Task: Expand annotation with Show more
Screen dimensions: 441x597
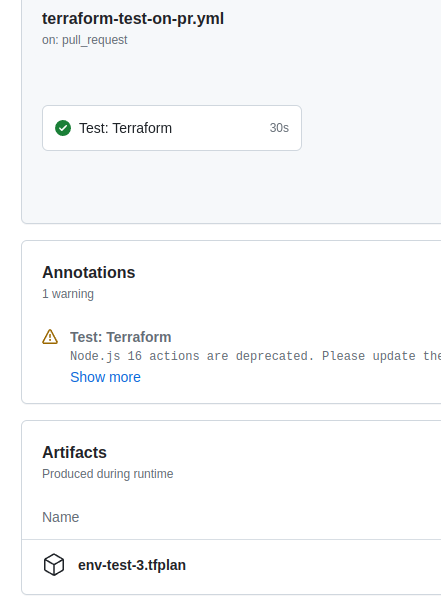Action: pos(105,377)
